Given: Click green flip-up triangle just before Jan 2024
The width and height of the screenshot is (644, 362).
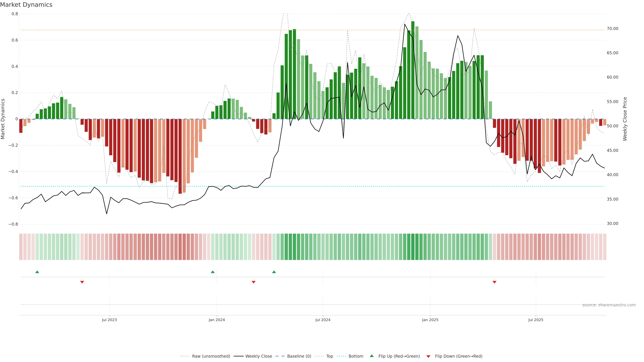Looking at the screenshot, I should coord(213,272).
